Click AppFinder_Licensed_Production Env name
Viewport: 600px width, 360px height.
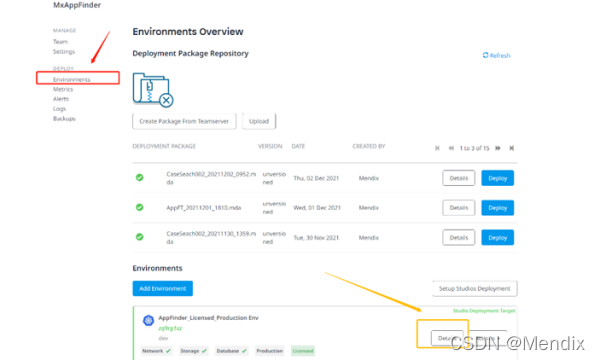(x=209, y=318)
